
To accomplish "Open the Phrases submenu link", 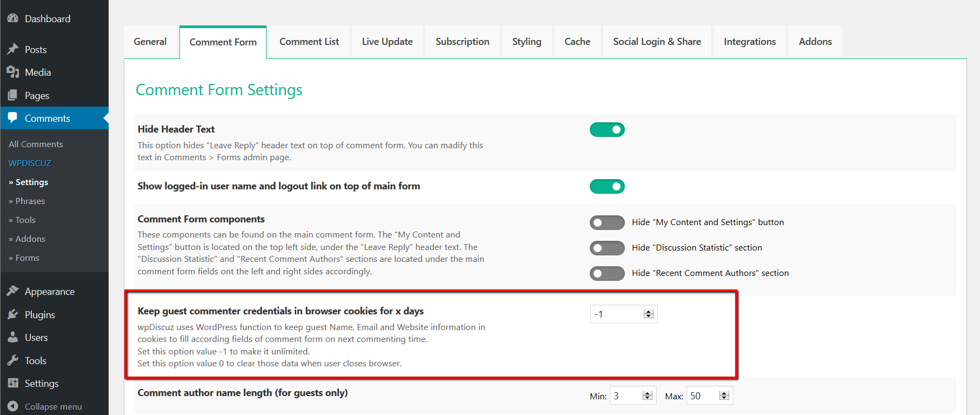I will coord(30,201).
